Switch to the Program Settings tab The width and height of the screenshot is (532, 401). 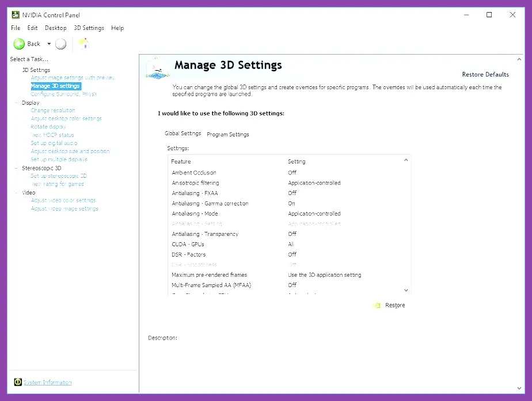(x=228, y=134)
